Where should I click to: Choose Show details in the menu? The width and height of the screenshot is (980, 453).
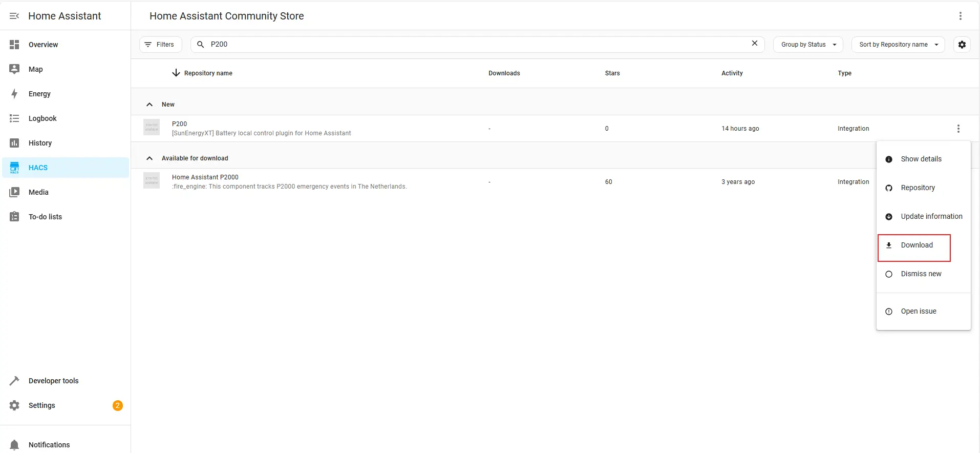921,159
